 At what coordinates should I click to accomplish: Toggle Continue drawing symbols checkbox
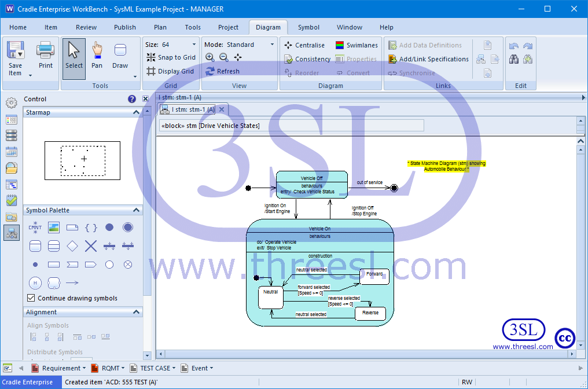coord(31,298)
